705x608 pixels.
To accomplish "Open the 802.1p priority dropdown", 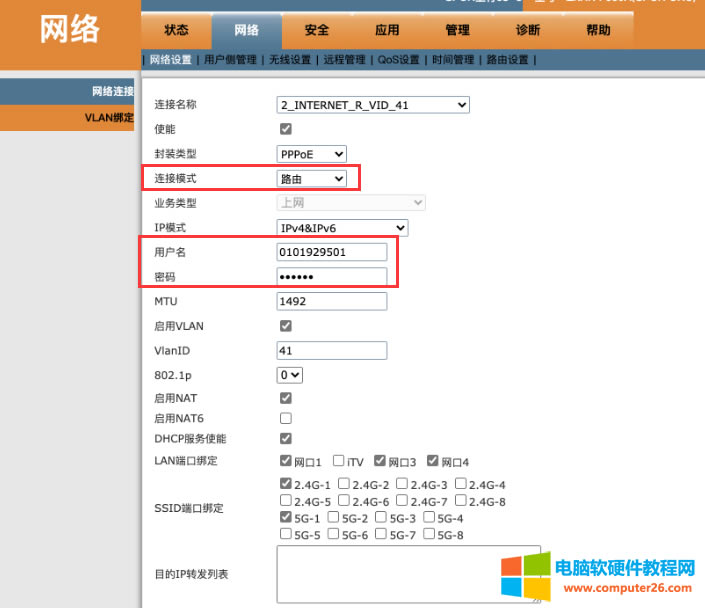I will coord(289,375).
